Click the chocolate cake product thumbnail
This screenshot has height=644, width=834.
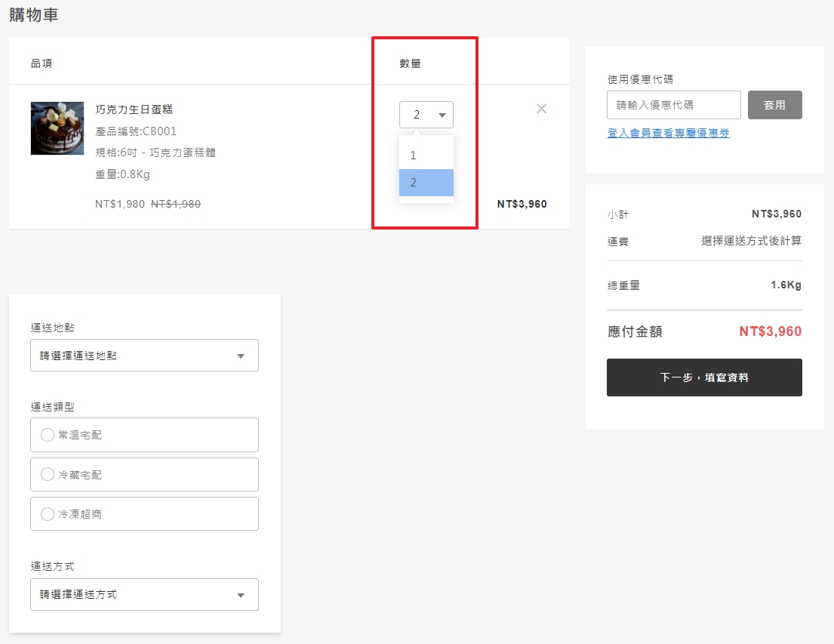(57, 128)
